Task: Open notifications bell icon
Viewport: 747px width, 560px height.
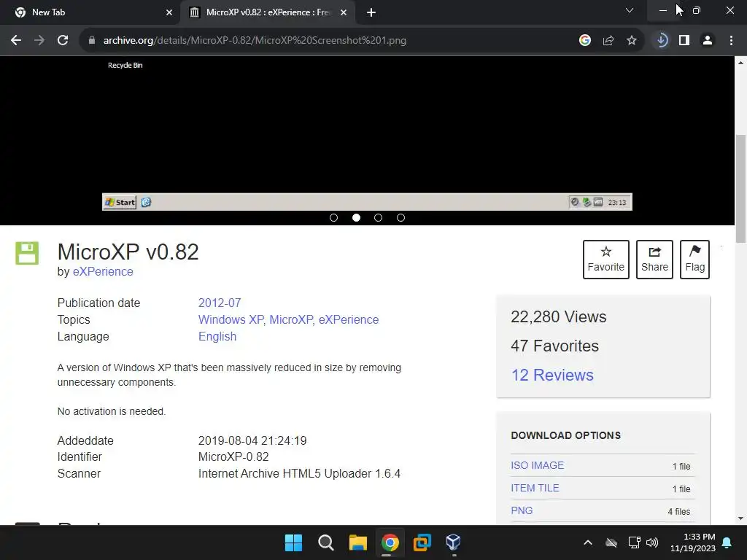Action: click(727, 542)
